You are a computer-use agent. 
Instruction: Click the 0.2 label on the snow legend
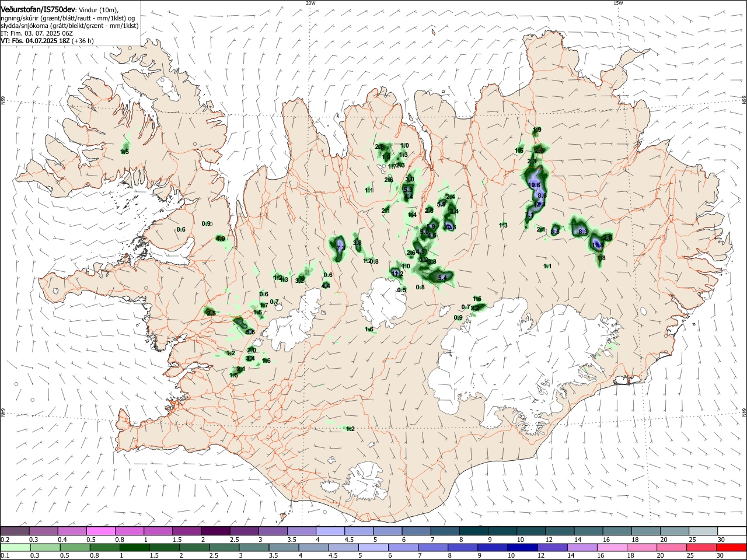(5, 540)
